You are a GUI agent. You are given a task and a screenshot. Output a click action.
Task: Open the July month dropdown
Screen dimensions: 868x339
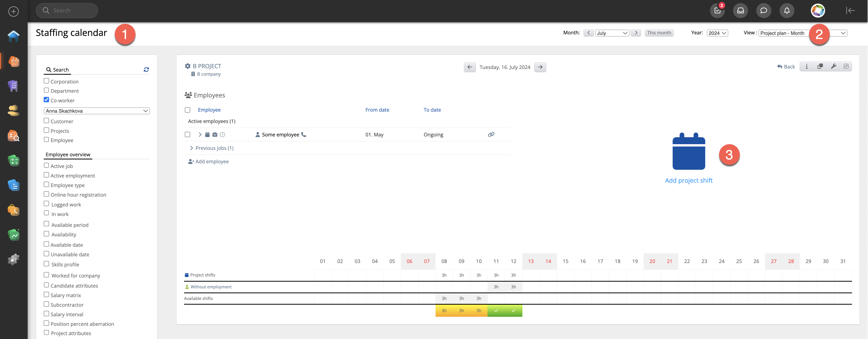[x=612, y=33]
